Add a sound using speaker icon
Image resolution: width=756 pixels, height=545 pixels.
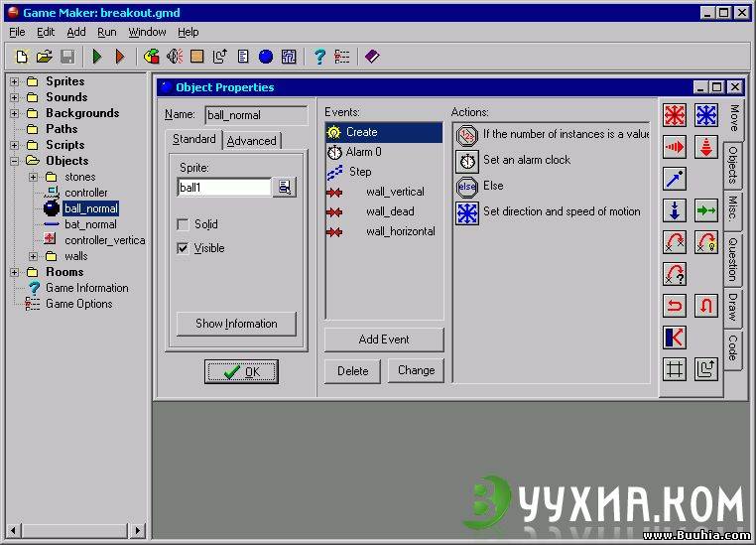coord(175,57)
